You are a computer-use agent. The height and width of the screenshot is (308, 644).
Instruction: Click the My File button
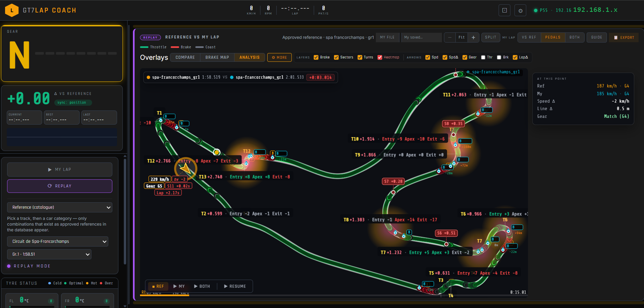click(x=387, y=37)
